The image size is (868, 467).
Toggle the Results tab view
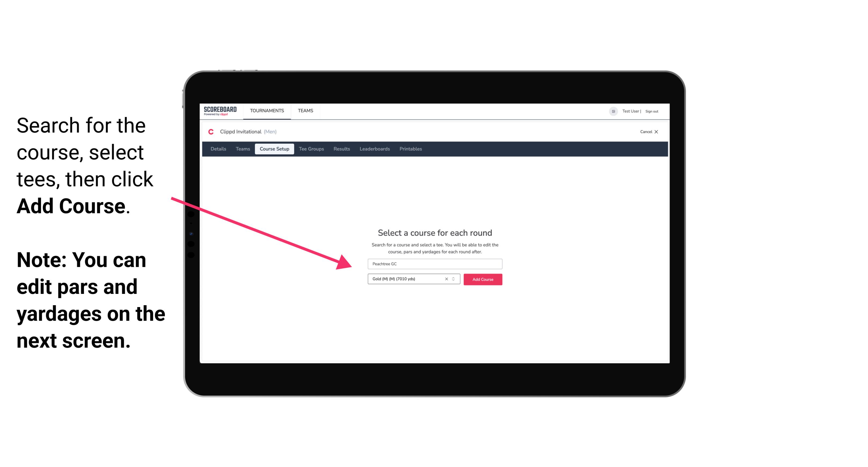click(341, 149)
